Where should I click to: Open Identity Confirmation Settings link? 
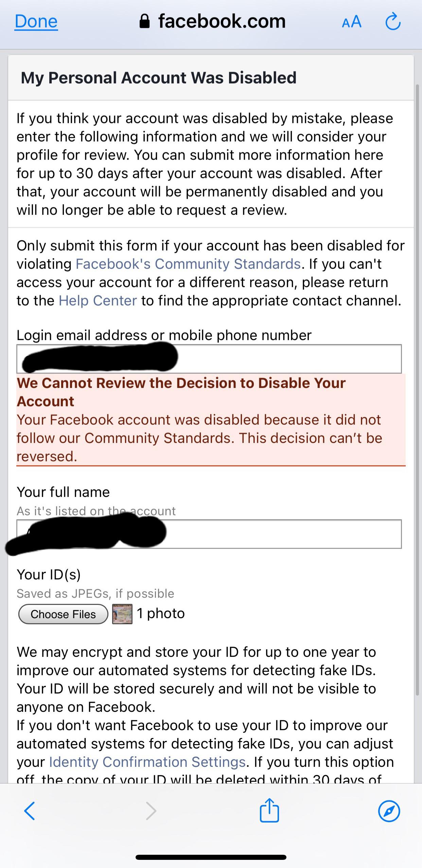[147, 762]
